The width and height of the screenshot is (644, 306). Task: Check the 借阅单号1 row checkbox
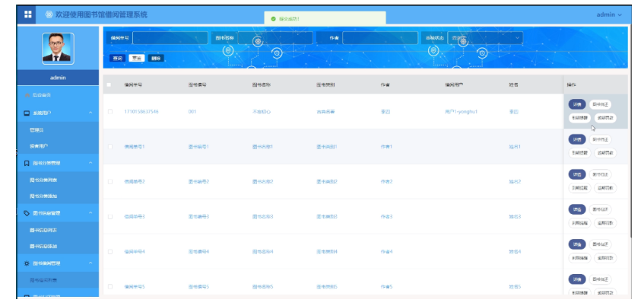click(109, 146)
